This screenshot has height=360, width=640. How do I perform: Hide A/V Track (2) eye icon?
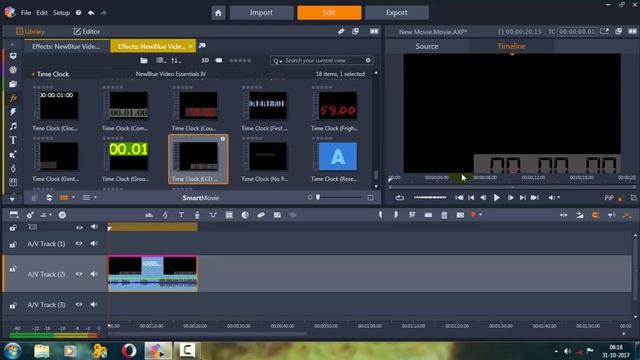point(79,274)
